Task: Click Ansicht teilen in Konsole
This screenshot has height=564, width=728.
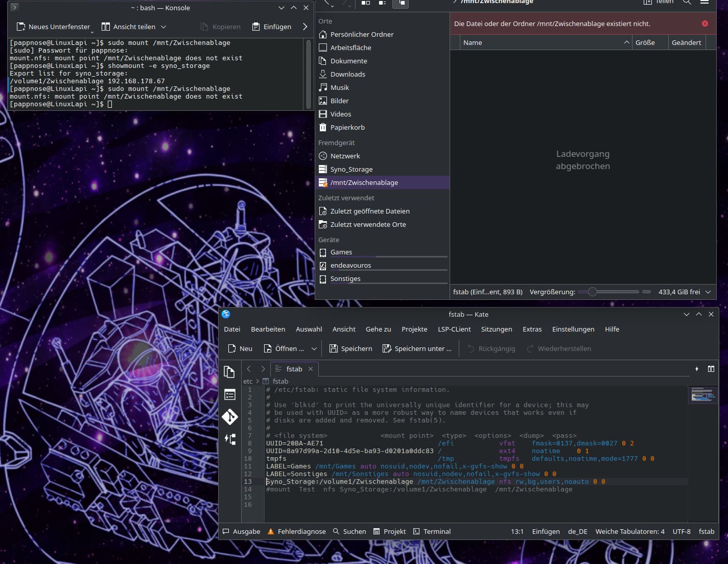Action: [x=128, y=27]
